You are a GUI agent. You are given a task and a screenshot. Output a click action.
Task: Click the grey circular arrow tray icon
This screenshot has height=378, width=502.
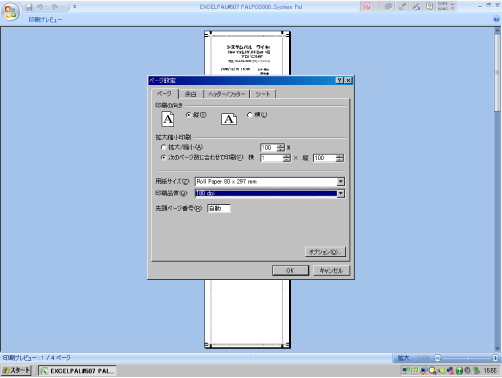(467, 370)
